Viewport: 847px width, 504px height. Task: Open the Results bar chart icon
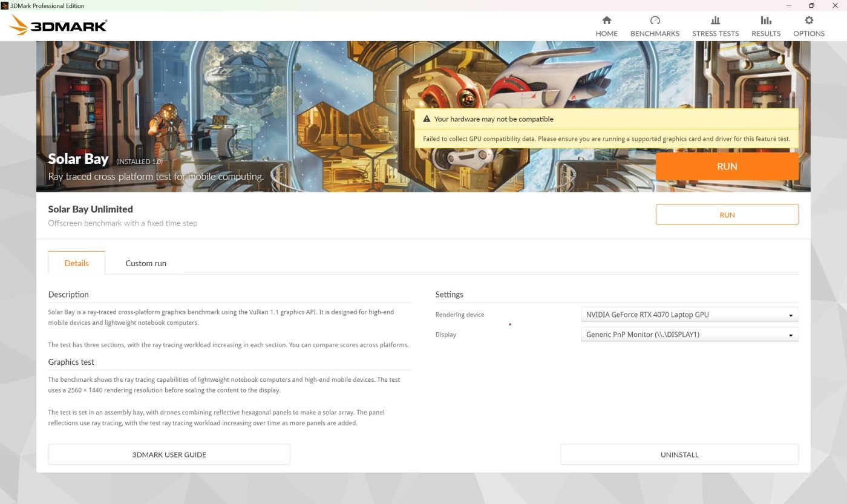[x=766, y=20]
